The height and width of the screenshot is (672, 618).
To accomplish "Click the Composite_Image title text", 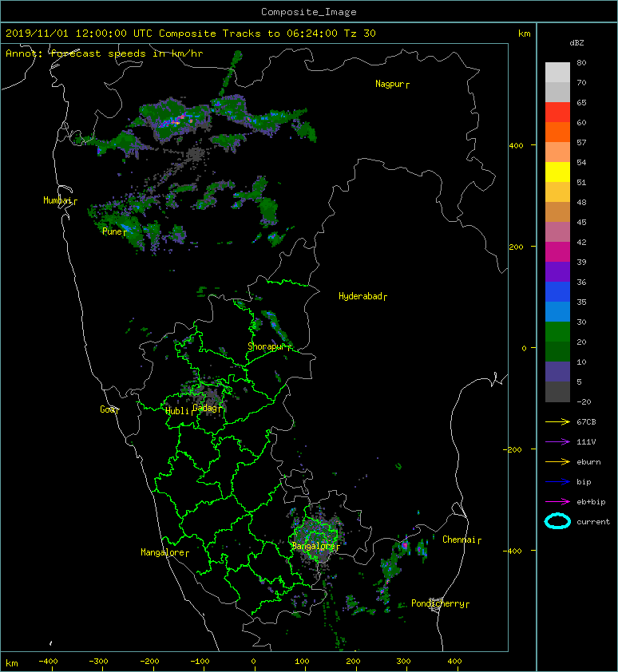I will coord(309,12).
